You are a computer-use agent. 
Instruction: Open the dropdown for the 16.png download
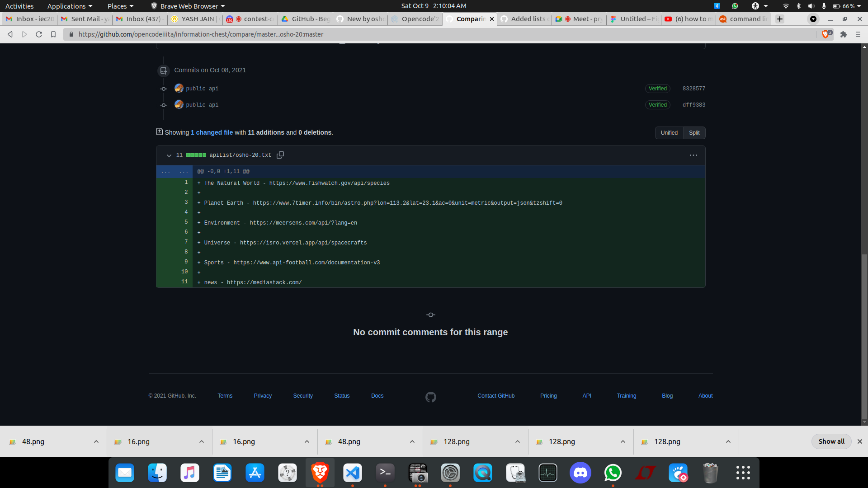201,441
